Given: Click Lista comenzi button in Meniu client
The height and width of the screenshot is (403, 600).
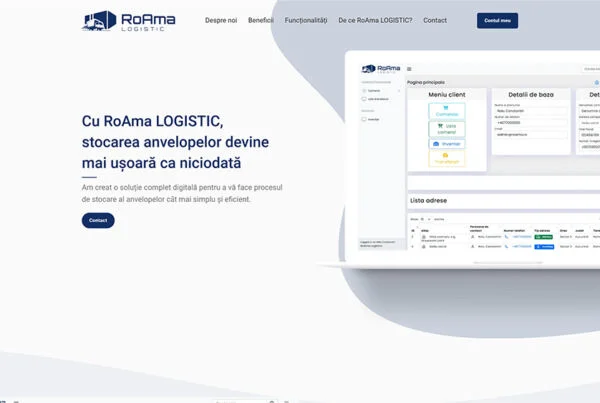Looking at the screenshot, I should tap(447, 129).
